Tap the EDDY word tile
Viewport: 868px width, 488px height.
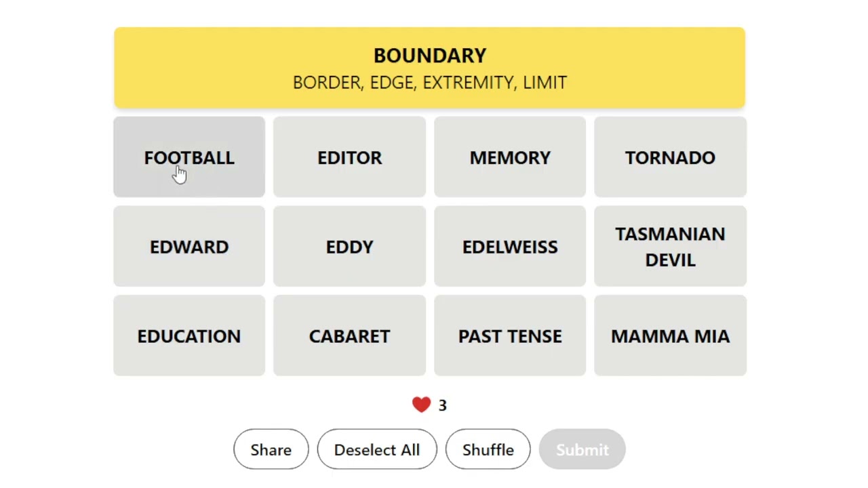[x=349, y=247]
